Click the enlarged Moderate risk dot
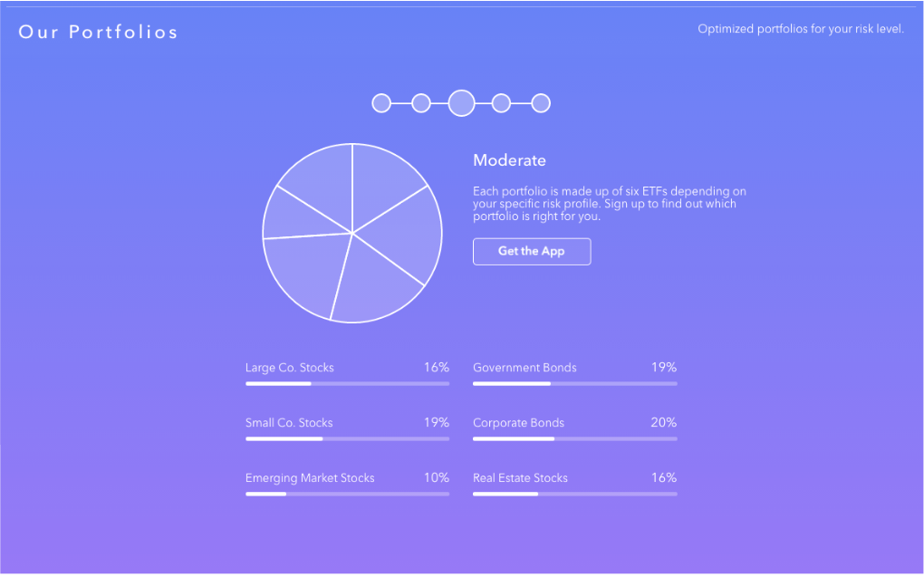The image size is (924, 577). pos(461,103)
